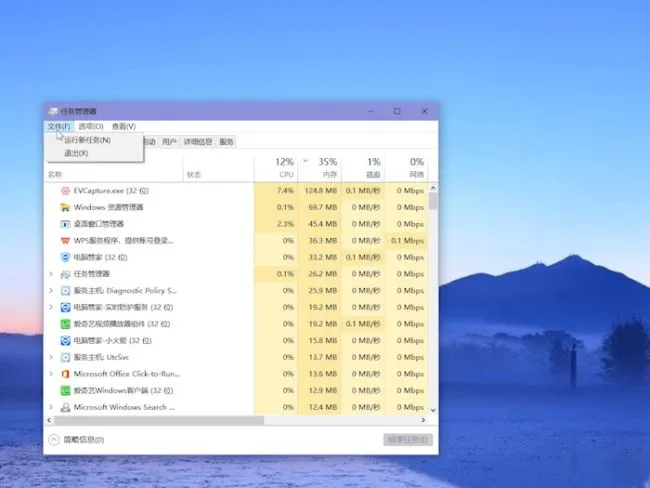Click the Microsoft Office Click-to-Run icon
Screen dimensions: 650x488
[x=65, y=374]
